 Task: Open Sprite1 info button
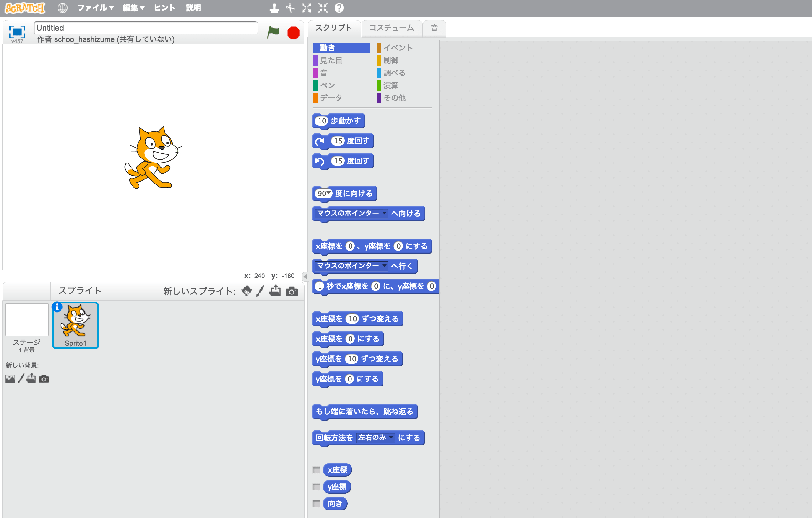[57, 307]
